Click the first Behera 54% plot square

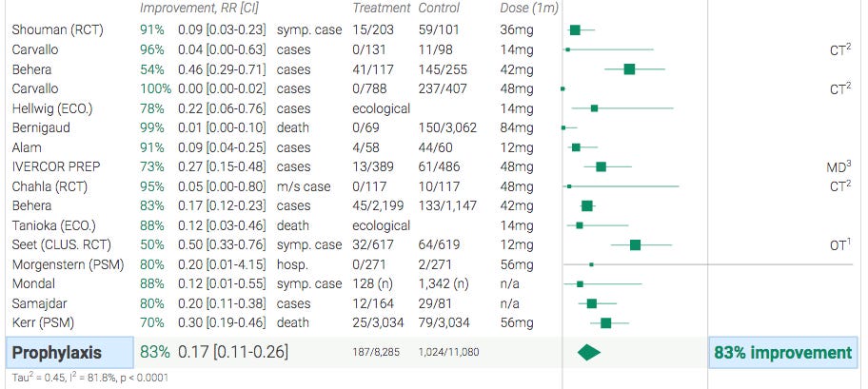(x=629, y=69)
